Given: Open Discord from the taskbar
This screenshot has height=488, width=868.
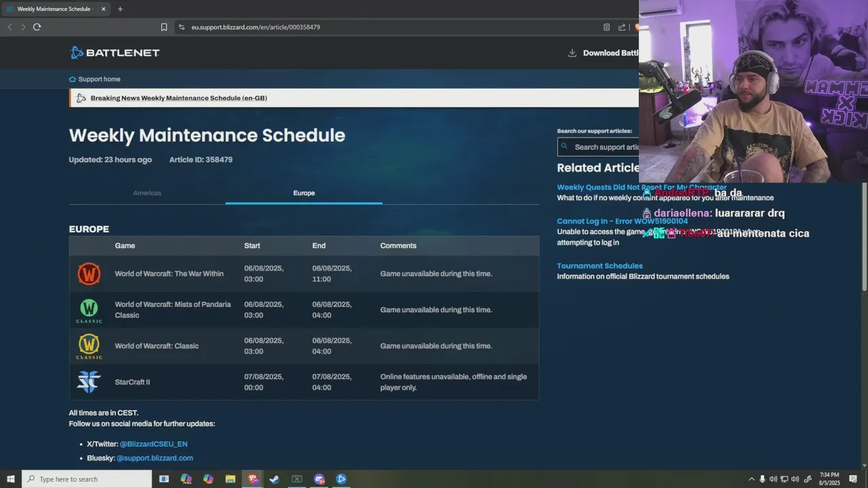Looking at the screenshot, I should [x=319, y=479].
